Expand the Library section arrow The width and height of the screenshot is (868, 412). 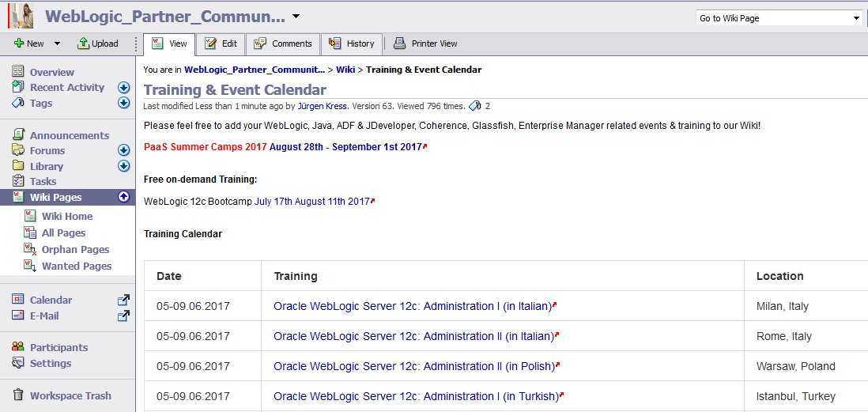[x=123, y=166]
